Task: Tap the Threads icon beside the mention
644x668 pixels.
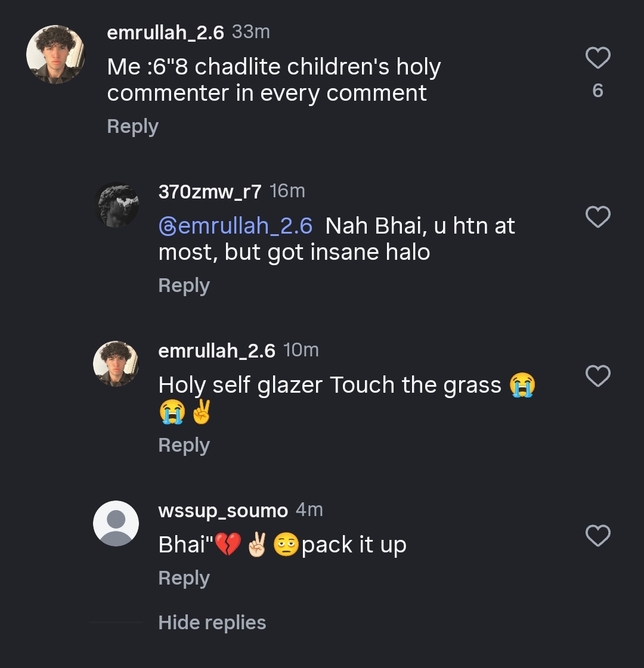Action: coord(167,226)
